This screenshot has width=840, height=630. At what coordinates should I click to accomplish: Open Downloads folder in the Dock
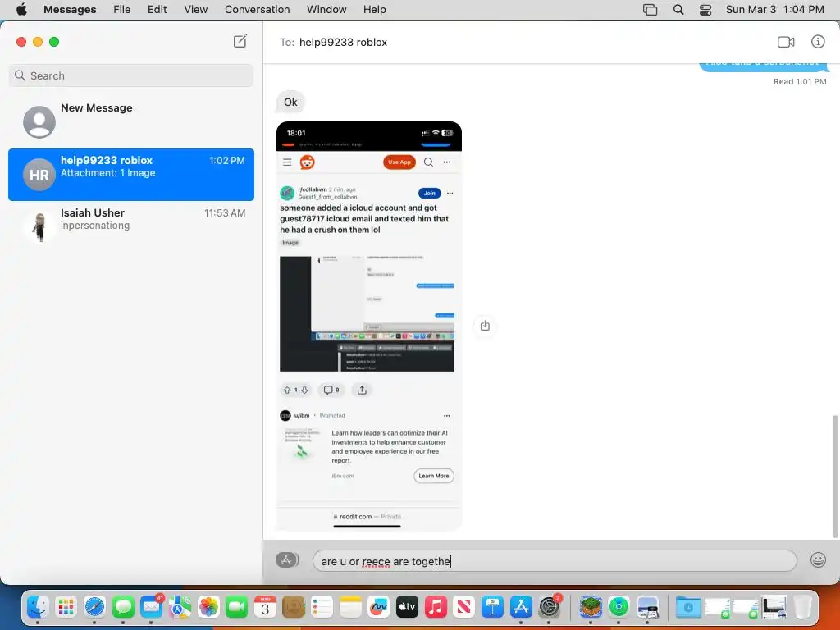(688, 606)
